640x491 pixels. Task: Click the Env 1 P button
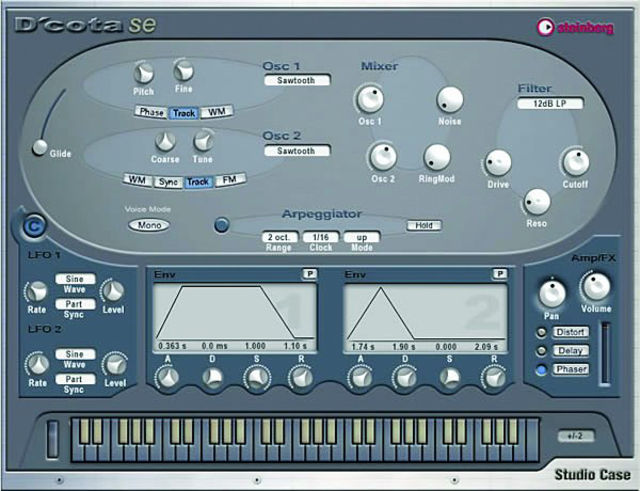(309, 274)
